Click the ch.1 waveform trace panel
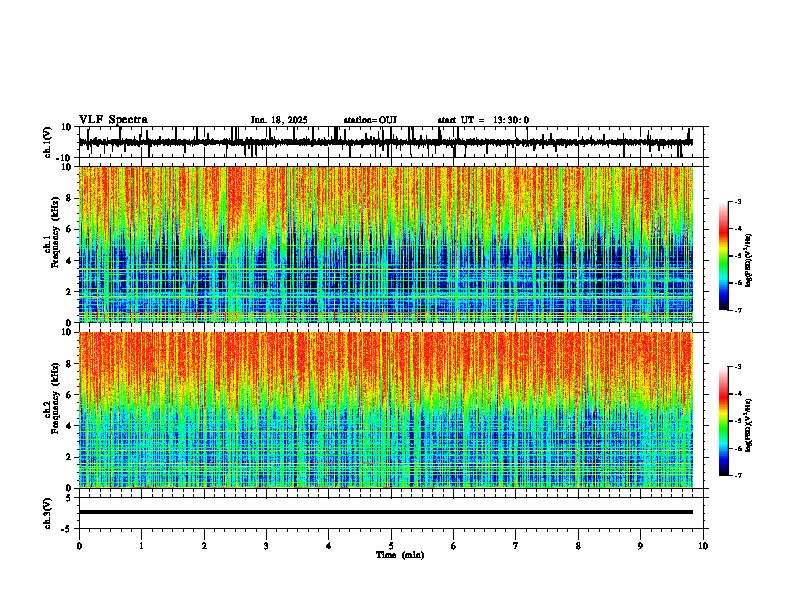This screenshot has width=792, height=612. point(391,142)
